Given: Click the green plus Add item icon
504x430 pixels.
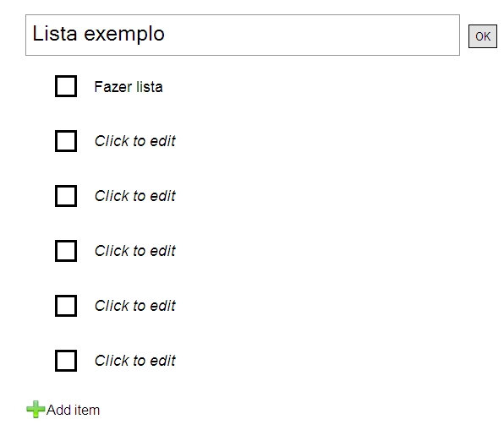Looking at the screenshot, I should (36, 410).
